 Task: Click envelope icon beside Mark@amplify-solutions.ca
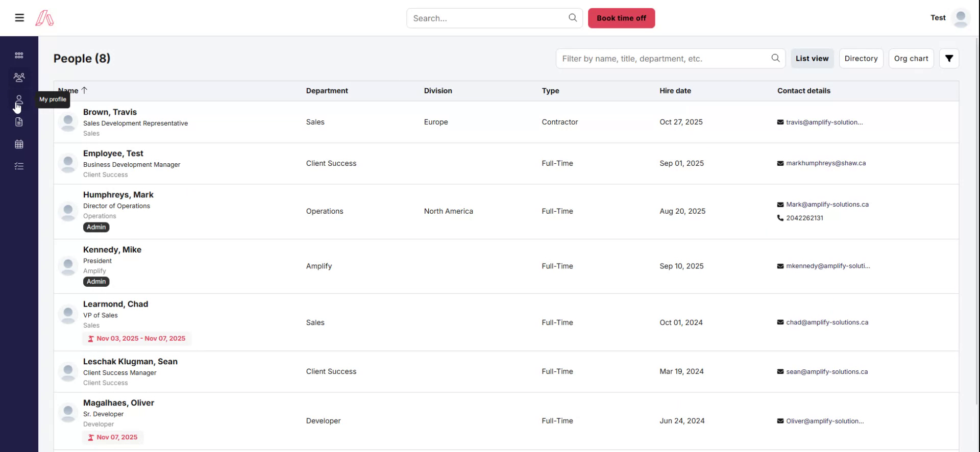pos(780,205)
